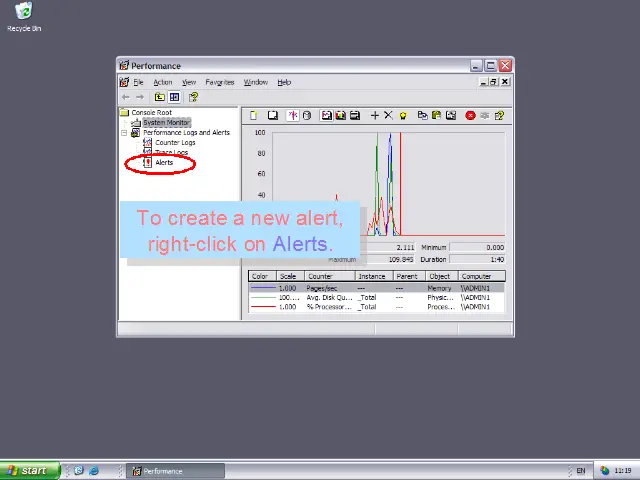Restore the inner console child window
This screenshot has height=480, width=640.
pyautogui.click(x=494, y=82)
